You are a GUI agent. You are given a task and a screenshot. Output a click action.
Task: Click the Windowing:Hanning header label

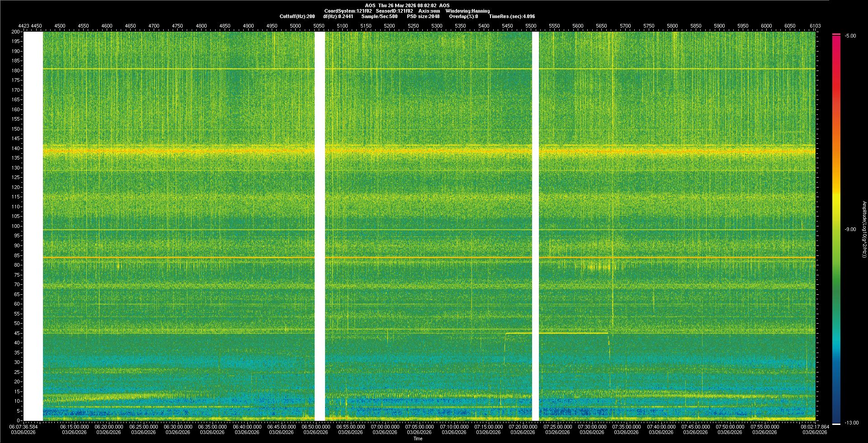[467, 11]
